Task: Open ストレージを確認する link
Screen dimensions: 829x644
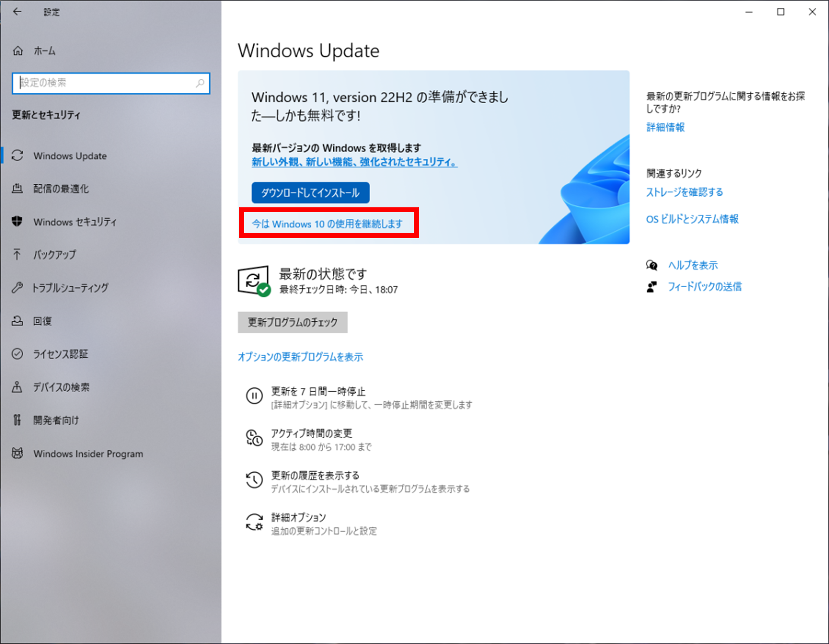Action: [684, 192]
